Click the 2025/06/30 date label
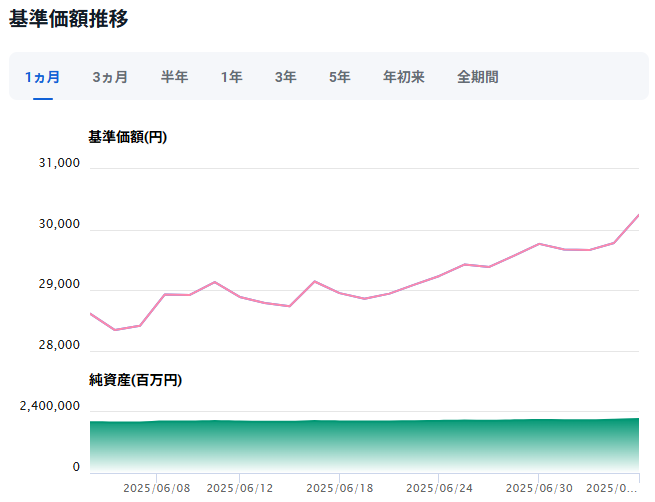655x502 pixels. [539, 488]
